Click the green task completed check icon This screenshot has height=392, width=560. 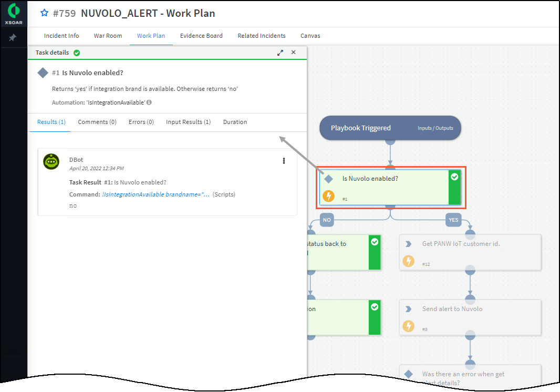pos(77,53)
